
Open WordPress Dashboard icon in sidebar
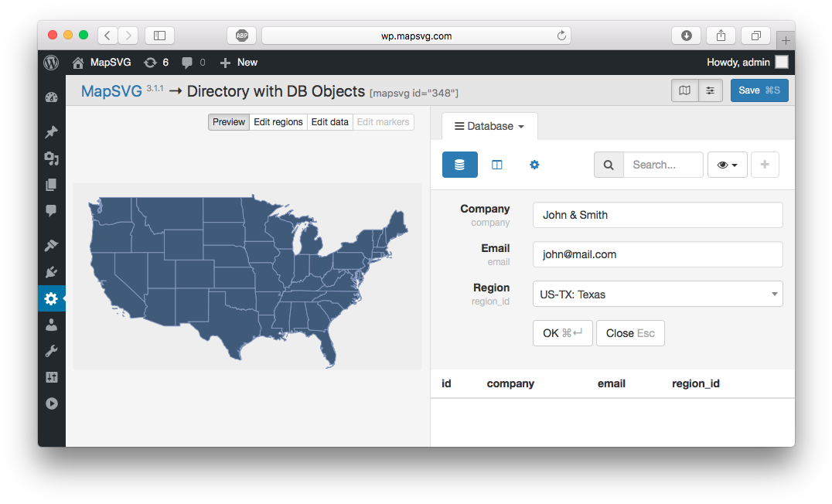pos(52,97)
